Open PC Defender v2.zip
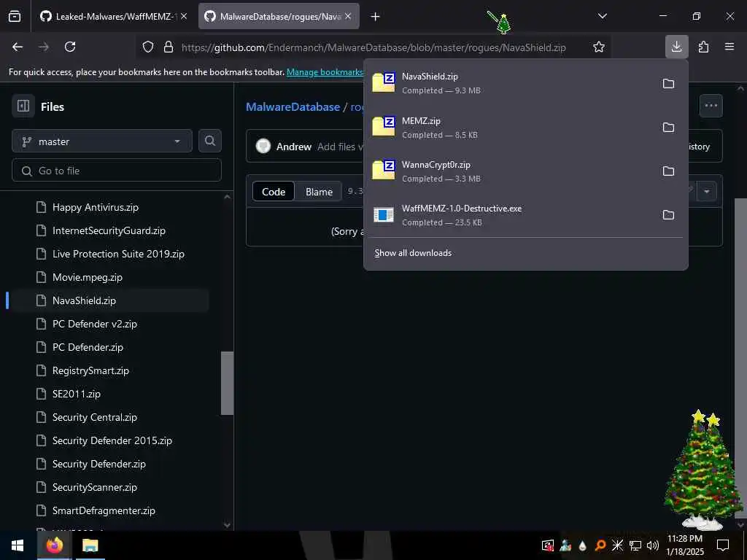 (94, 324)
